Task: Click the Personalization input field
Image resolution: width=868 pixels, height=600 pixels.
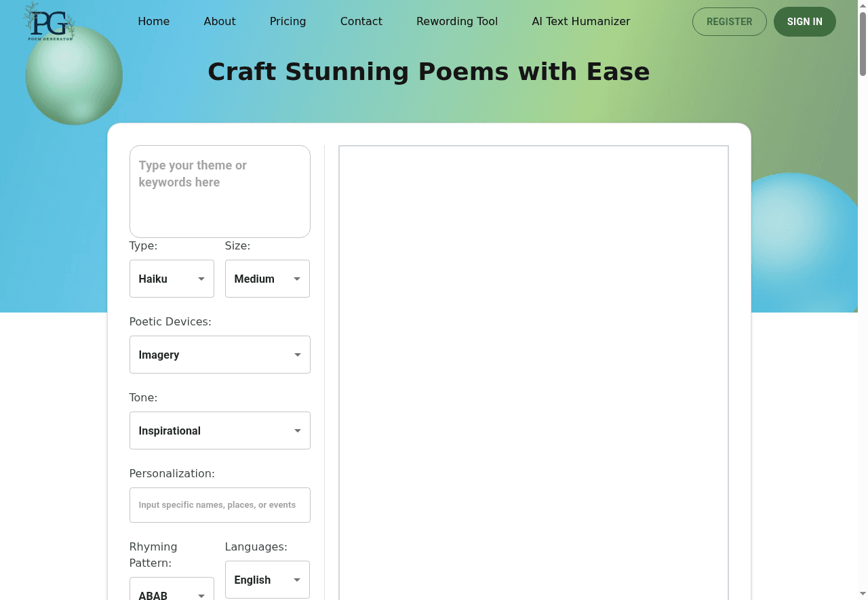Action: pyautogui.click(x=220, y=505)
